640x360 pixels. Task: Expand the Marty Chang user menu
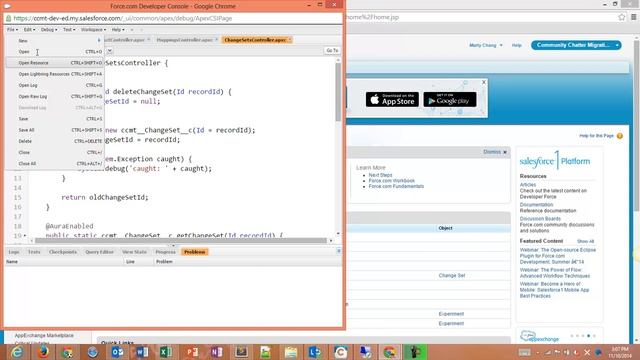pyautogui.click(x=486, y=45)
